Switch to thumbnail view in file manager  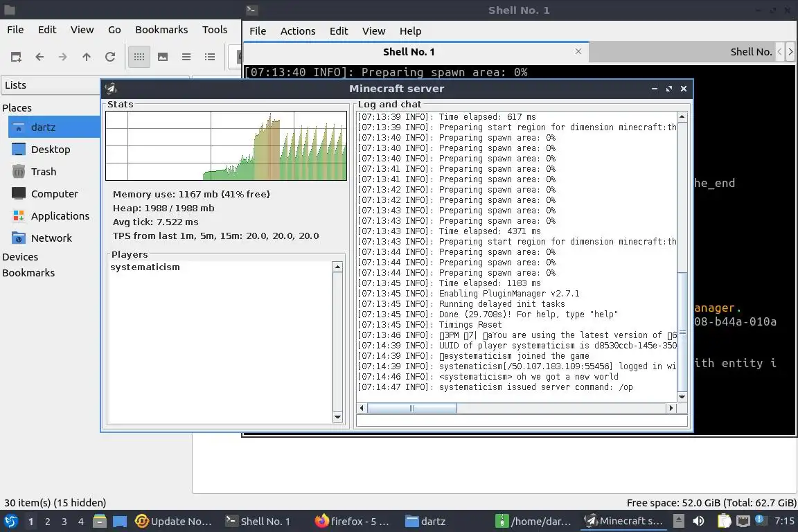[163, 57]
